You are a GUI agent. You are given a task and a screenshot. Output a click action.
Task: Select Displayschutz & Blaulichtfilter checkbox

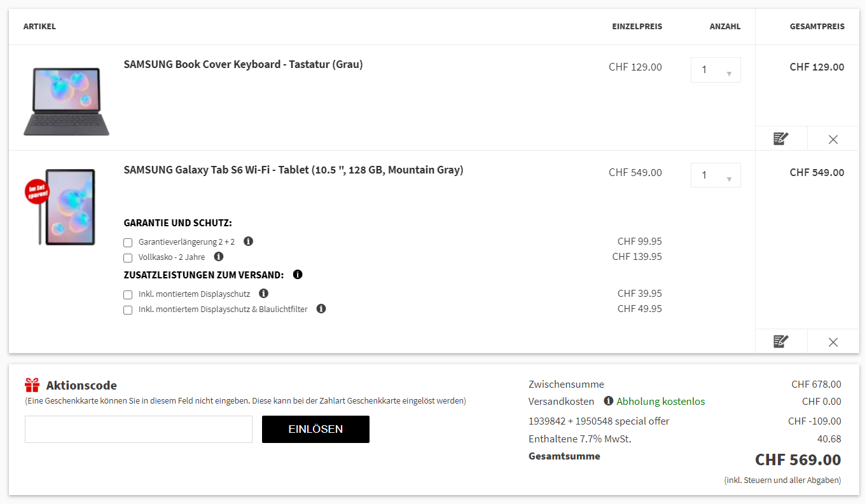tap(128, 310)
